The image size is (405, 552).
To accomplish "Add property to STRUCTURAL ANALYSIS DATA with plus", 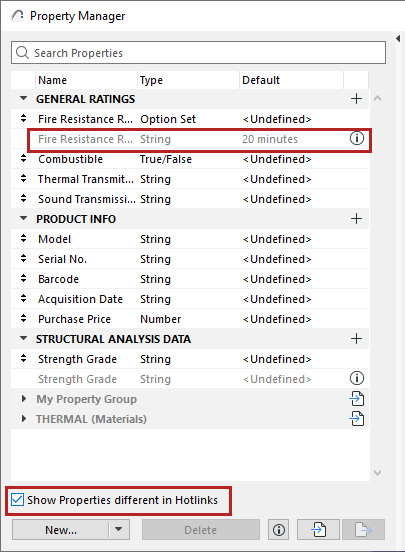I will coord(356,339).
